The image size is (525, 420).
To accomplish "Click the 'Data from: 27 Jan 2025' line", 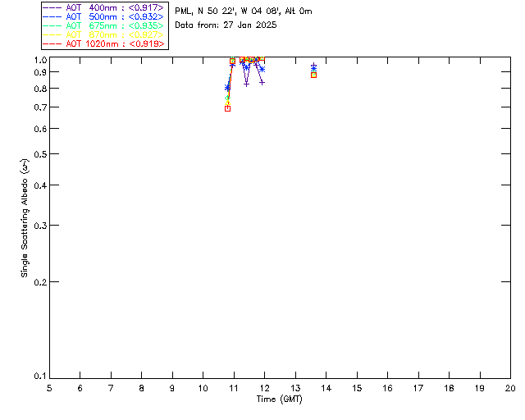I will point(226,25).
